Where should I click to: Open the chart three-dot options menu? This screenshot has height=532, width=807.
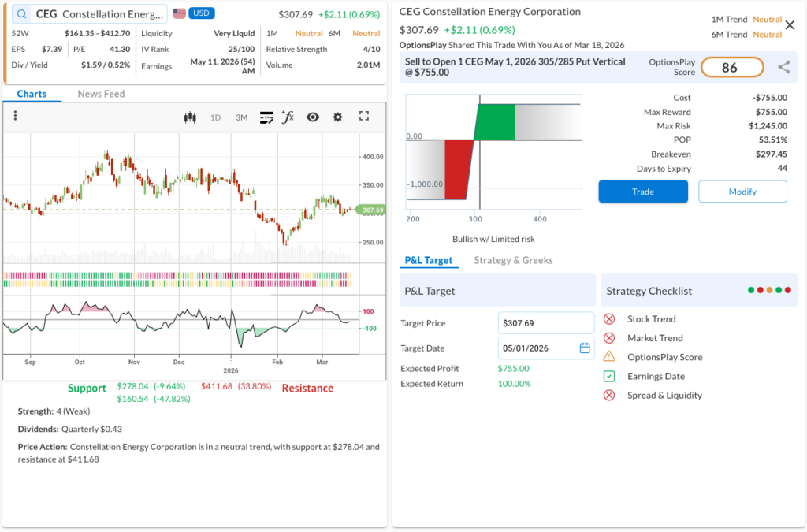(15, 117)
